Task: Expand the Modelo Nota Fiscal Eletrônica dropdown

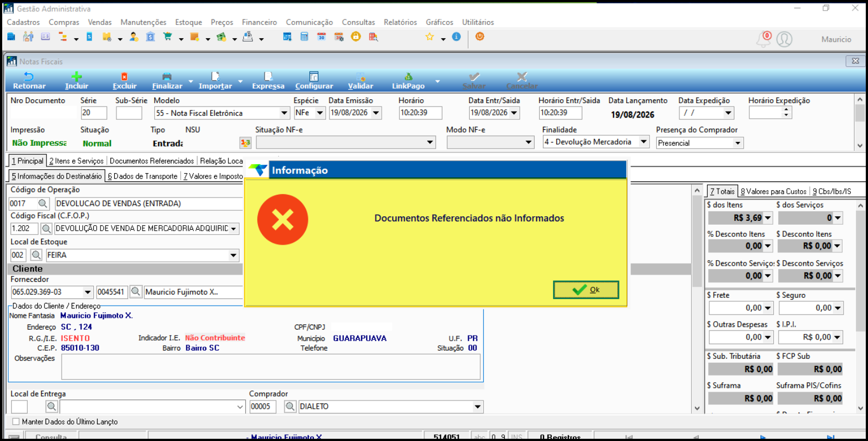Action: [285, 113]
